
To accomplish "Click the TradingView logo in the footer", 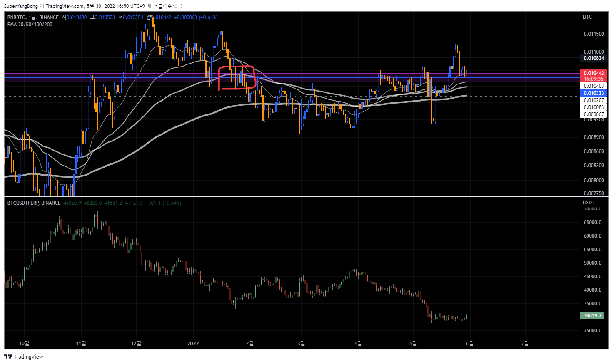I will tap(24, 357).
